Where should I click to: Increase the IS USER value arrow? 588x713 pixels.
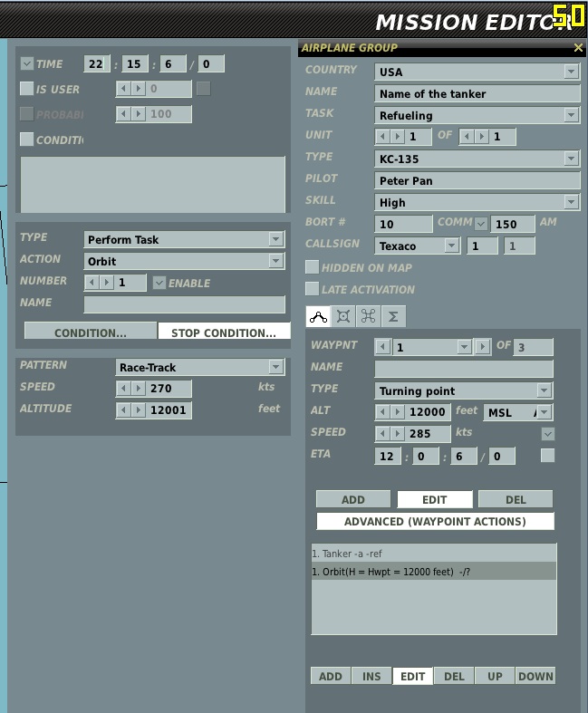138,88
